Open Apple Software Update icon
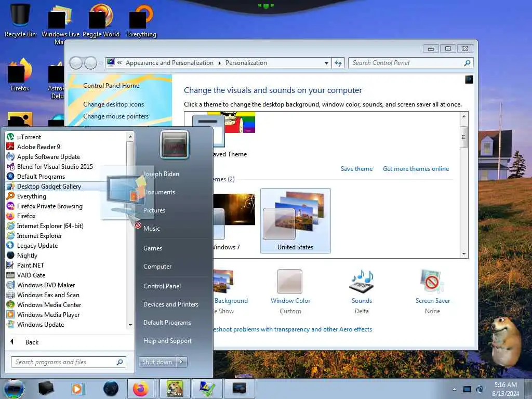 [10, 157]
